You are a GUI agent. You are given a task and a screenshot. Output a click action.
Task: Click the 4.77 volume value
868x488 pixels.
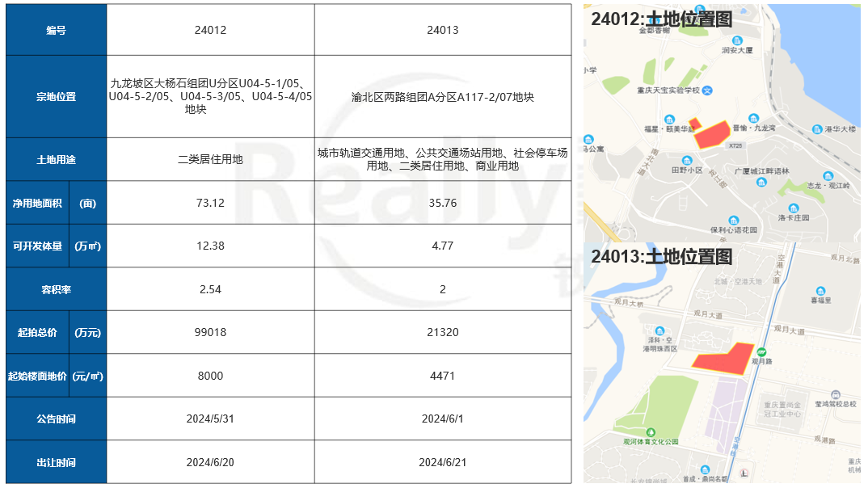click(x=443, y=246)
